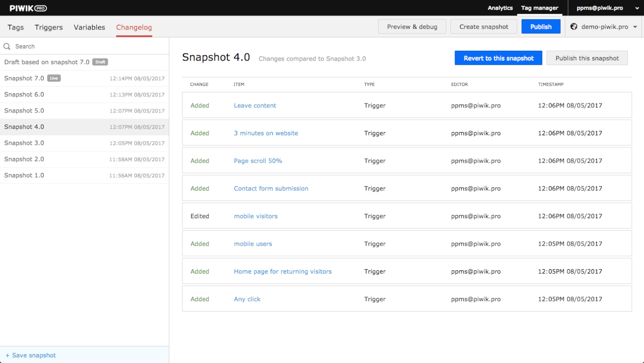This screenshot has height=363, width=644.
Task: Click the Preview & debug button
Action: tap(412, 27)
